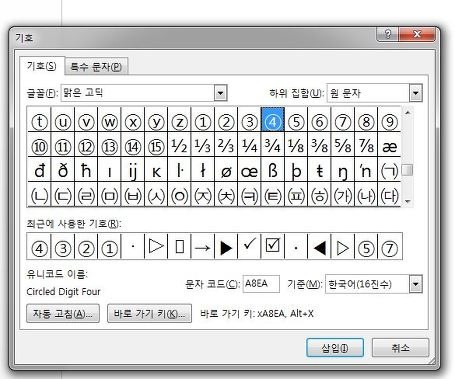455x379 pixels.
Task: Select parenthesized Hangul (가) symbol
Action: point(343,195)
